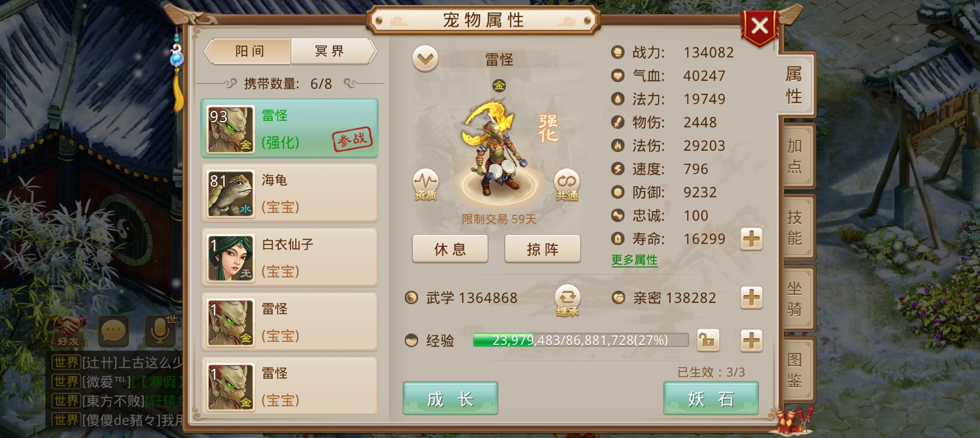The width and height of the screenshot is (980, 438).
Task: Click the 妖石 button
Action: click(x=711, y=399)
